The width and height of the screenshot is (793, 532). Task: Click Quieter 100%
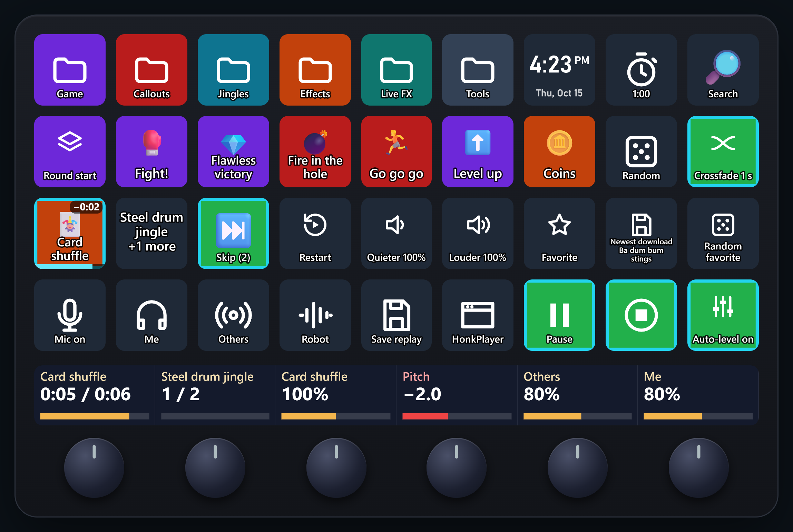click(396, 233)
